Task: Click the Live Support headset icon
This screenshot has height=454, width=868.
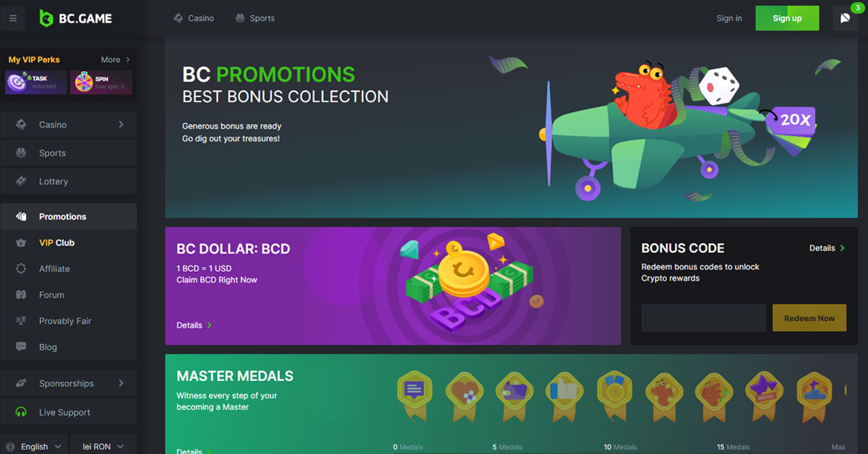Action: point(22,412)
